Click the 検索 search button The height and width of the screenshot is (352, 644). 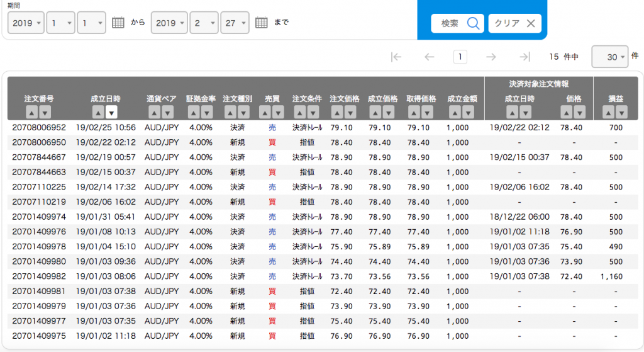pos(458,23)
